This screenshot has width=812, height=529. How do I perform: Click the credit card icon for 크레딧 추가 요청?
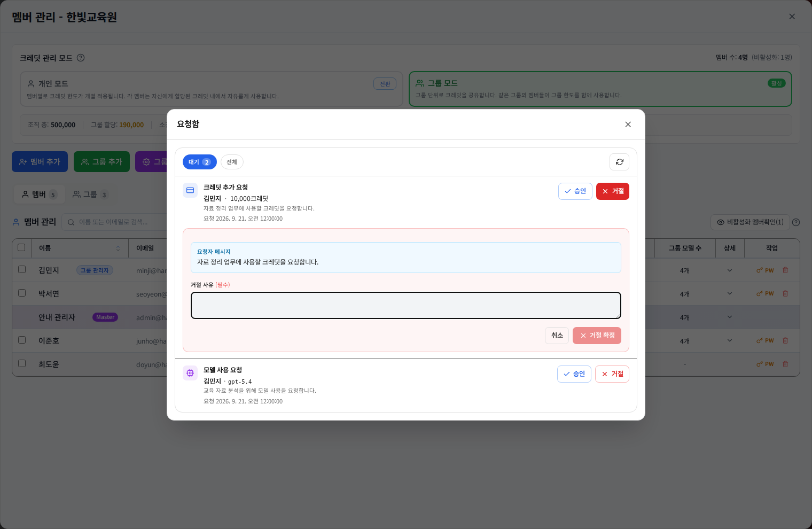(190, 190)
